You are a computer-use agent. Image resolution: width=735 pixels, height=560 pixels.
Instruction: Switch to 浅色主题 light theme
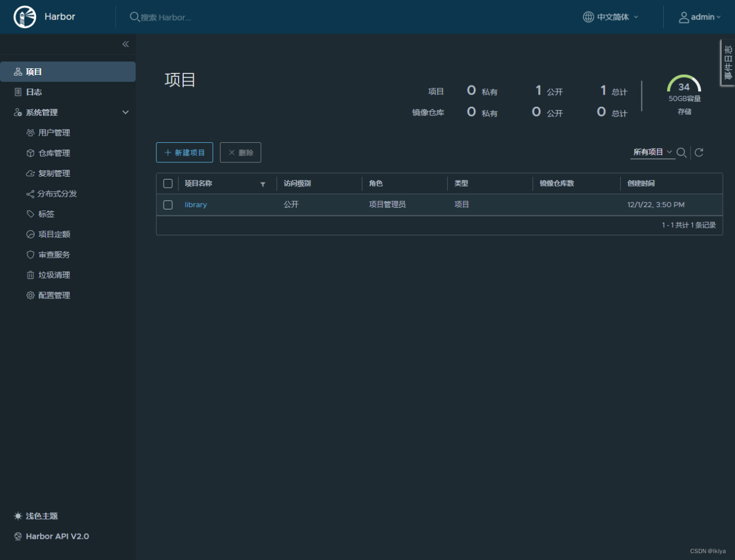[x=41, y=516]
